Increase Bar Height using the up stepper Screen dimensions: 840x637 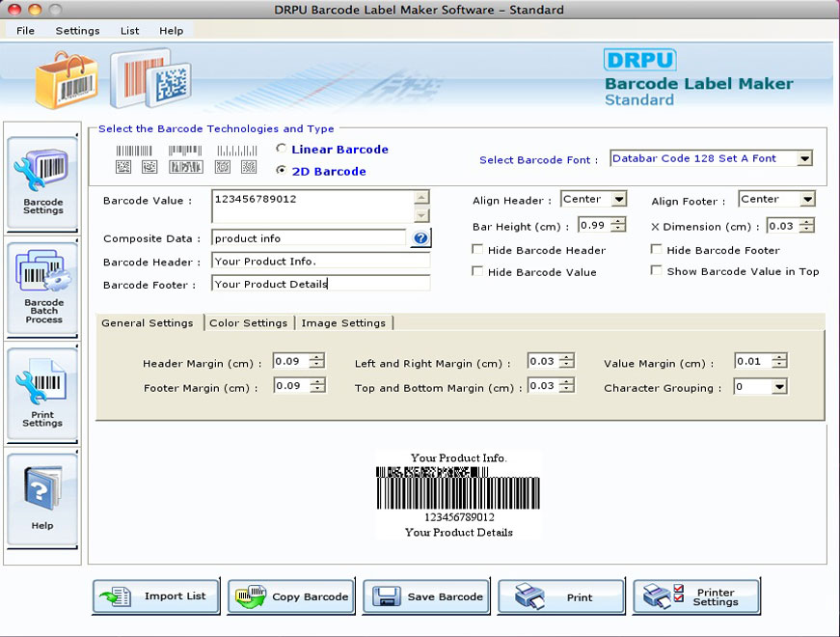(617, 221)
